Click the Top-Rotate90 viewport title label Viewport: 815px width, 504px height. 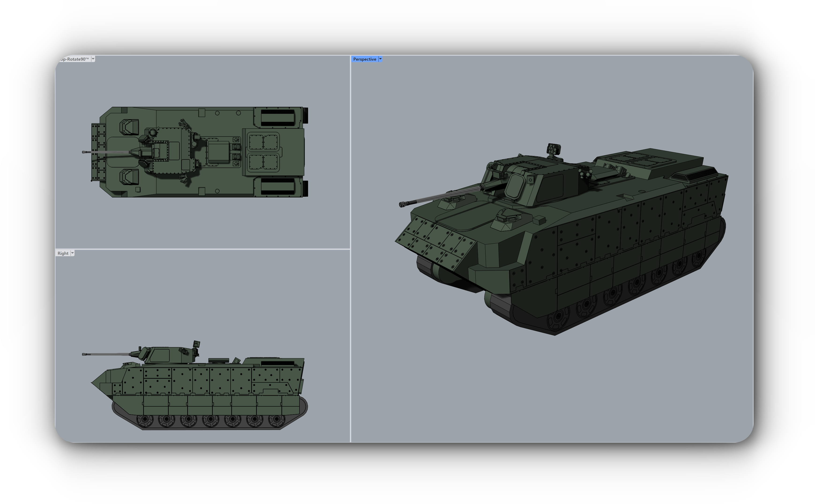[x=74, y=59]
